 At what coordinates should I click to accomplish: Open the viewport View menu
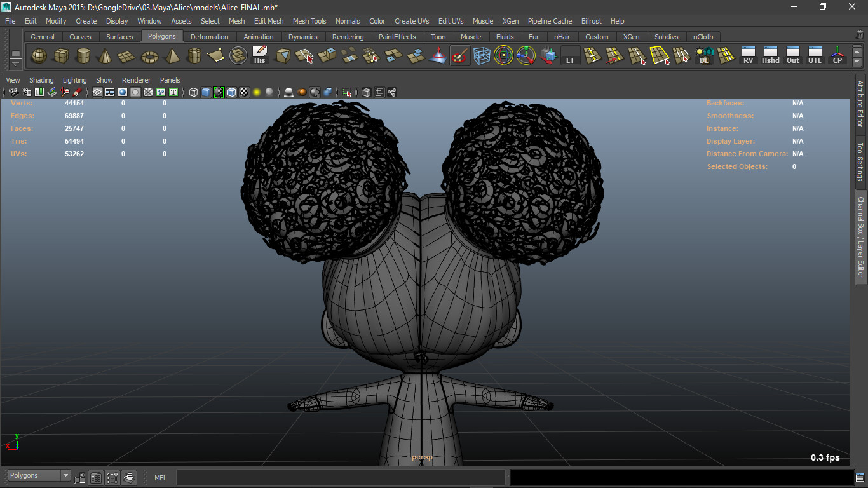pos(13,80)
